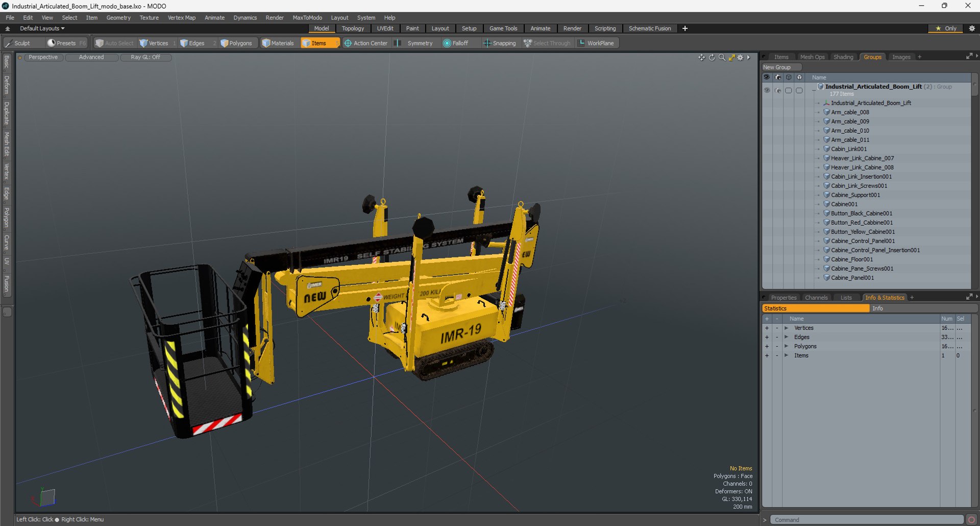980x526 pixels.
Task: Toggle Select Through
Action: pos(547,43)
